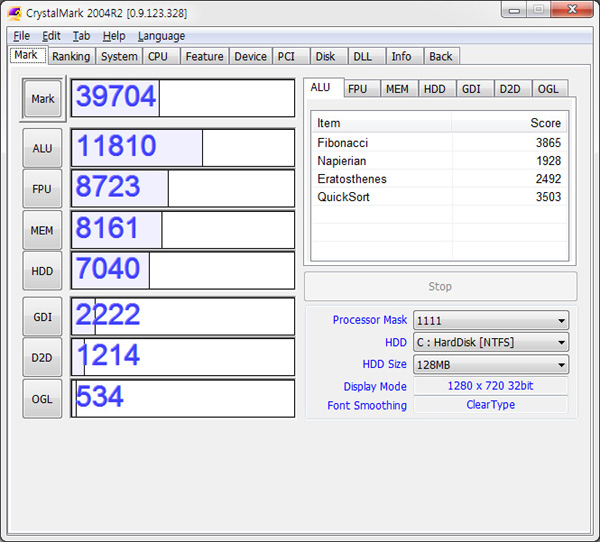Switch to the Device tab

pos(251,56)
